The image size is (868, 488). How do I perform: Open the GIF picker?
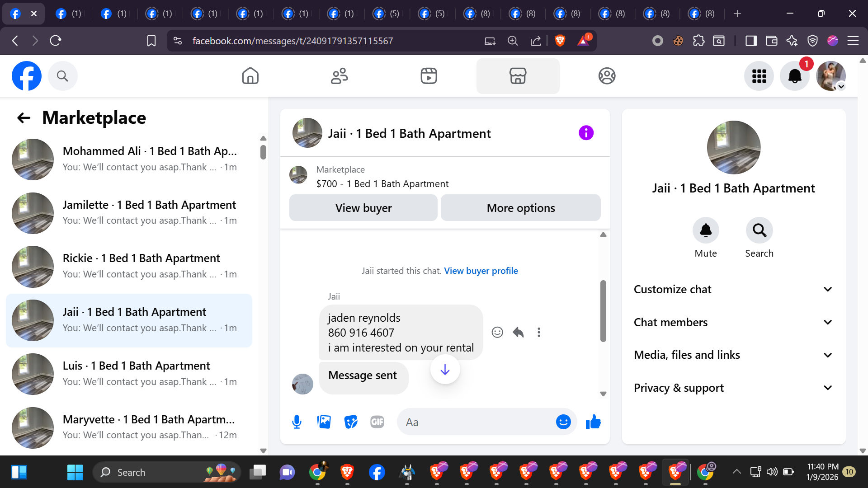tap(377, 422)
